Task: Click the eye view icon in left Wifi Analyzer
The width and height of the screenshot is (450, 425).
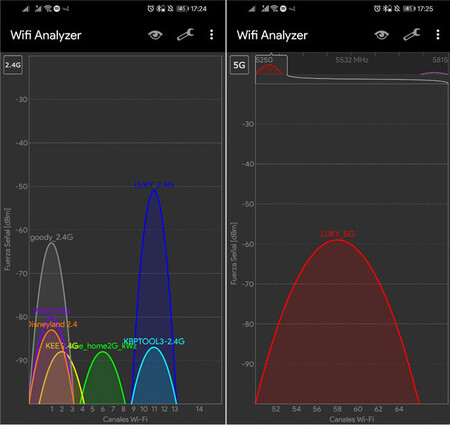Action: pyautogui.click(x=155, y=35)
